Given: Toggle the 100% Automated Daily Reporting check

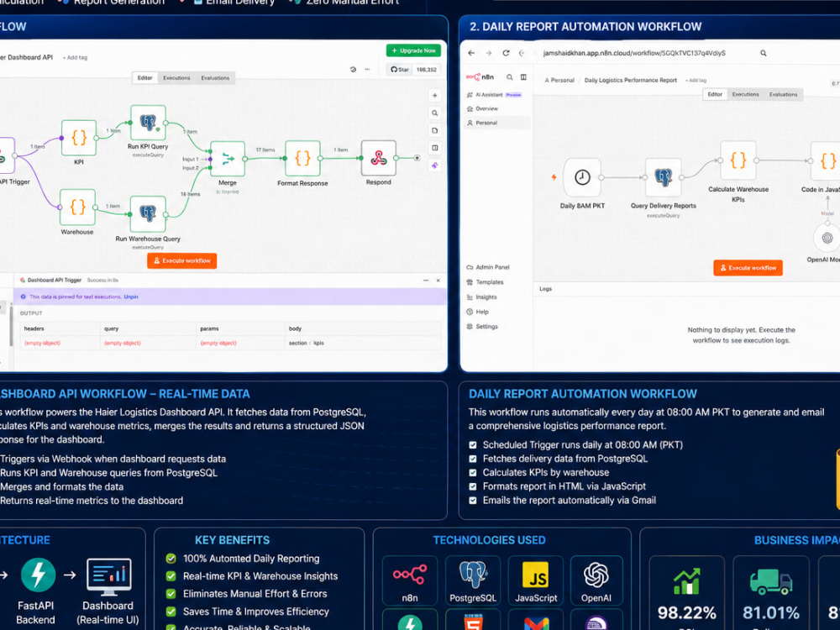Looking at the screenshot, I should point(171,559).
